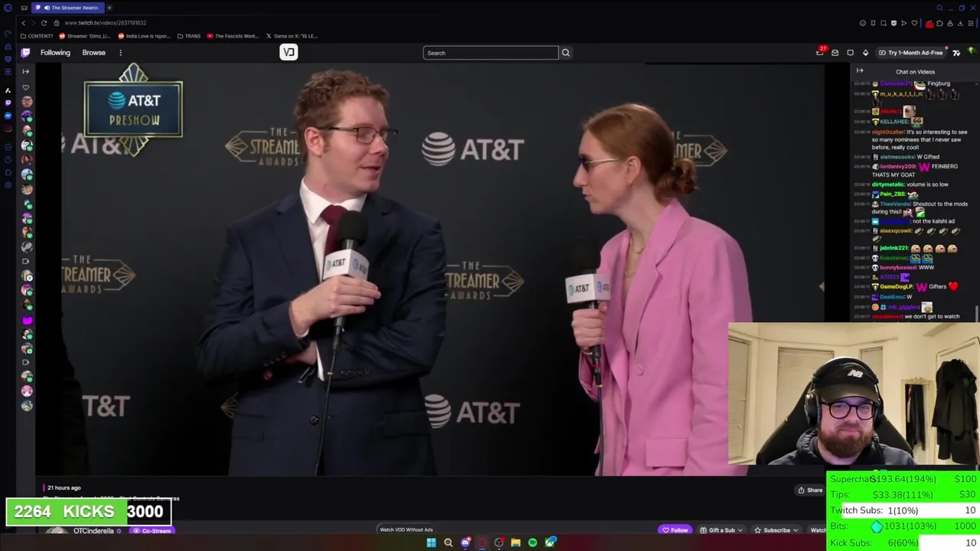Open the browser easy setup menu icon
The height and width of the screenshot is (551, 980).
coord(971,23)
